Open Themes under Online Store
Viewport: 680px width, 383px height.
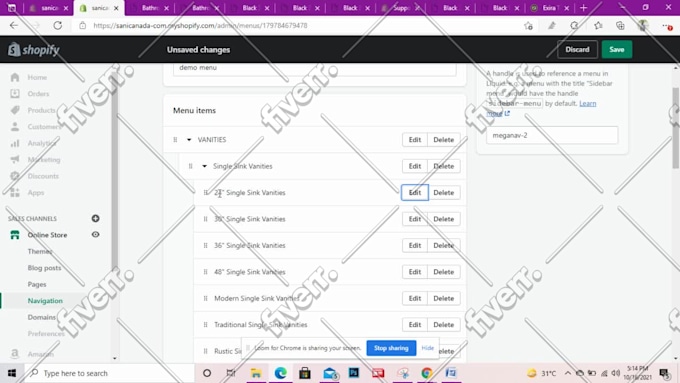[x=40, y=251]
